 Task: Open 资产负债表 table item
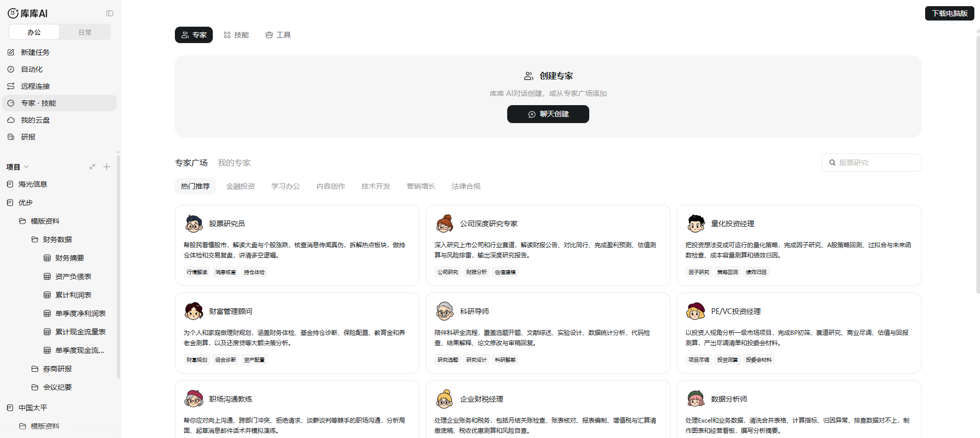tap(73, 276)
